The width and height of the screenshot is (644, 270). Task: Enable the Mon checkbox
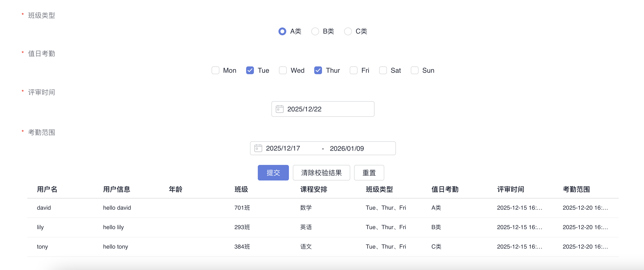pos(215,70)
